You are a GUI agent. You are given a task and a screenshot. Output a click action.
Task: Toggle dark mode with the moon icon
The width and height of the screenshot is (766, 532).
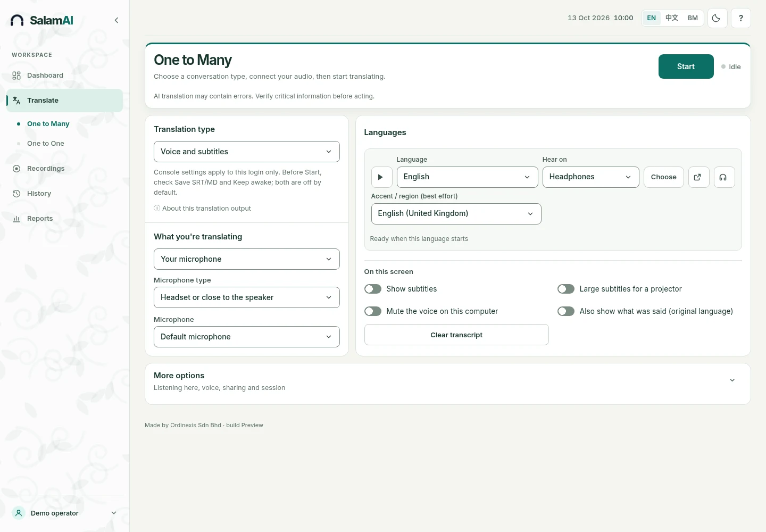point(717,18)
